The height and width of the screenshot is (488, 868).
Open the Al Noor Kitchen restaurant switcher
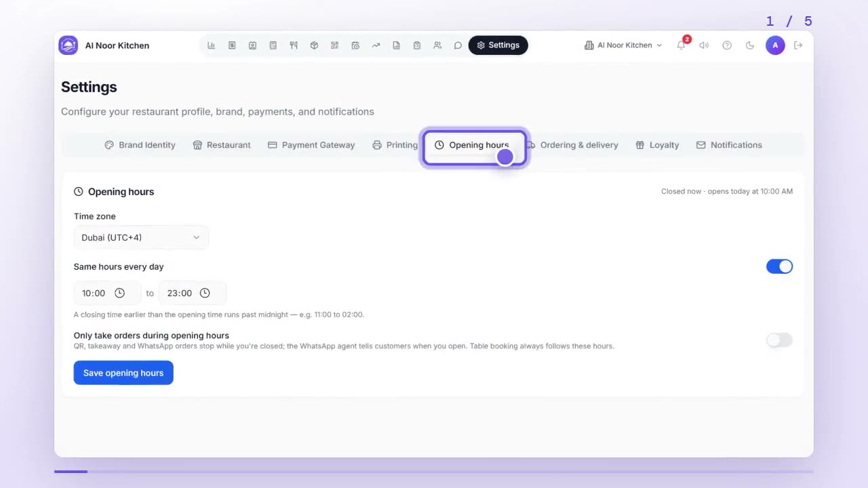tap(623, 45)
